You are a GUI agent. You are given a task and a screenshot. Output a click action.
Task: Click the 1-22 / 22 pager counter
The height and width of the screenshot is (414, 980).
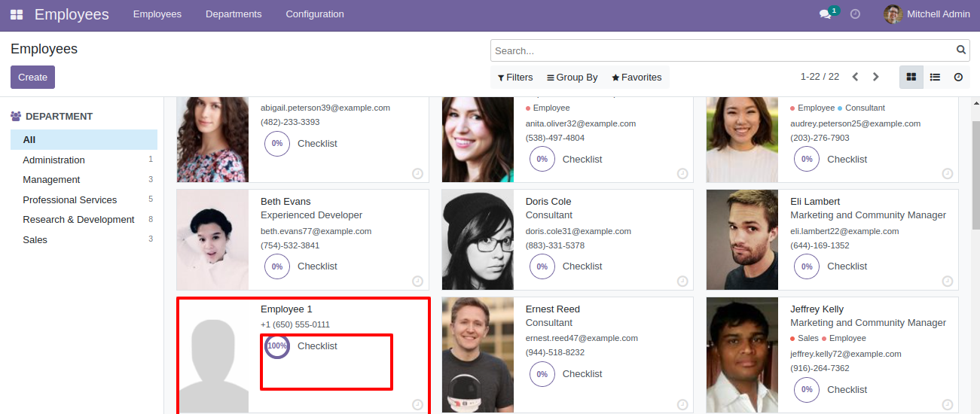[x=820, y=77]
